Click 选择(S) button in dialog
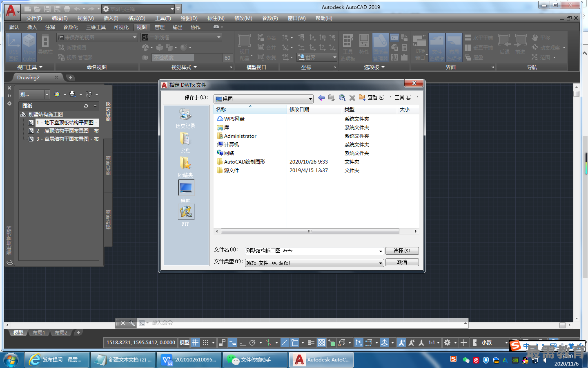Image resolution: width=588 pixels, height=368 pixels. tap(402, 251)
